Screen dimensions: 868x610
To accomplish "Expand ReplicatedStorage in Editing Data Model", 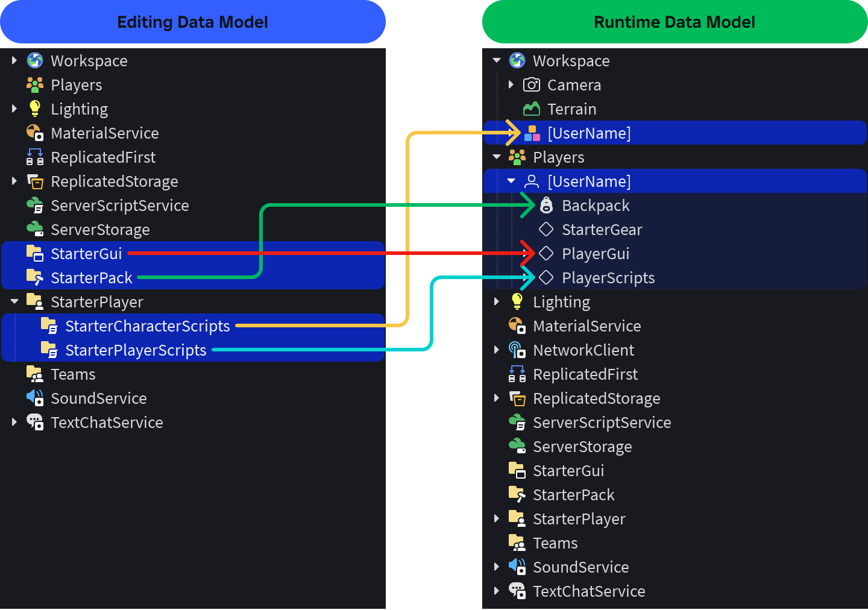I will coord(14,181).
